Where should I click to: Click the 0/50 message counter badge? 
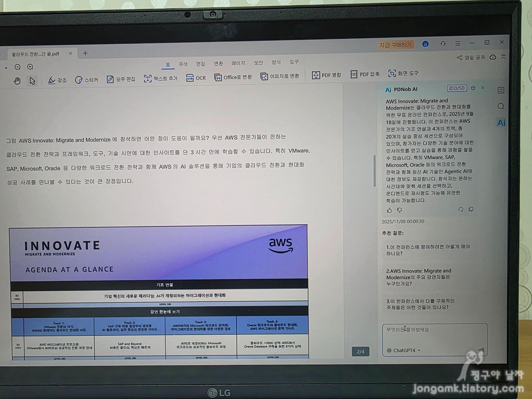point(457,88)
